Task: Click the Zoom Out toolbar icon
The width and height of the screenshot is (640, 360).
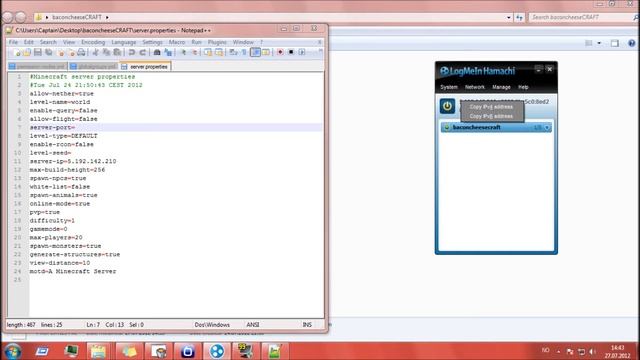Action: [194, 52]
